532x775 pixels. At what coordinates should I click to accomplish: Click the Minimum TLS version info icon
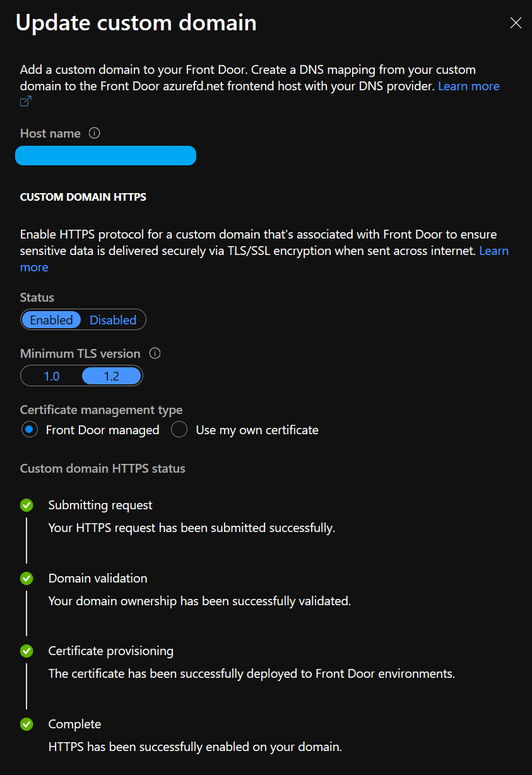click(x=155, y=353)
